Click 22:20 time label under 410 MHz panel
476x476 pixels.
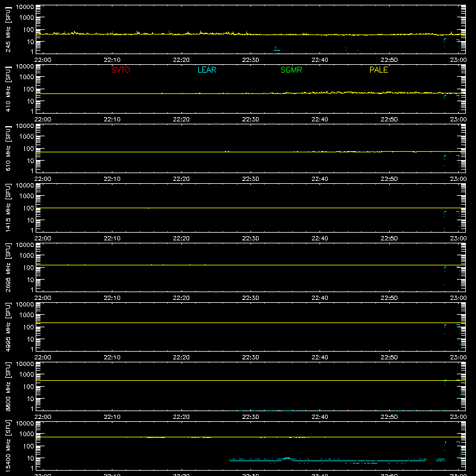(x=181, y=120)
